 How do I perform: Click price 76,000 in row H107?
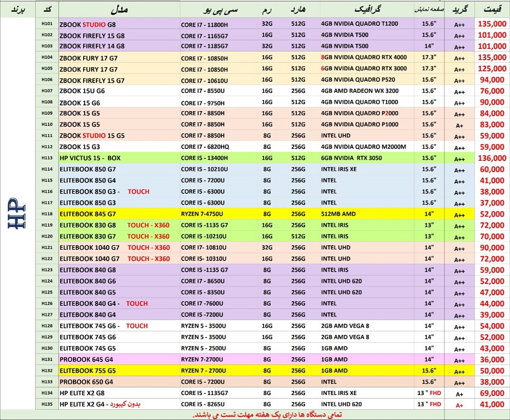coord(492,91)
